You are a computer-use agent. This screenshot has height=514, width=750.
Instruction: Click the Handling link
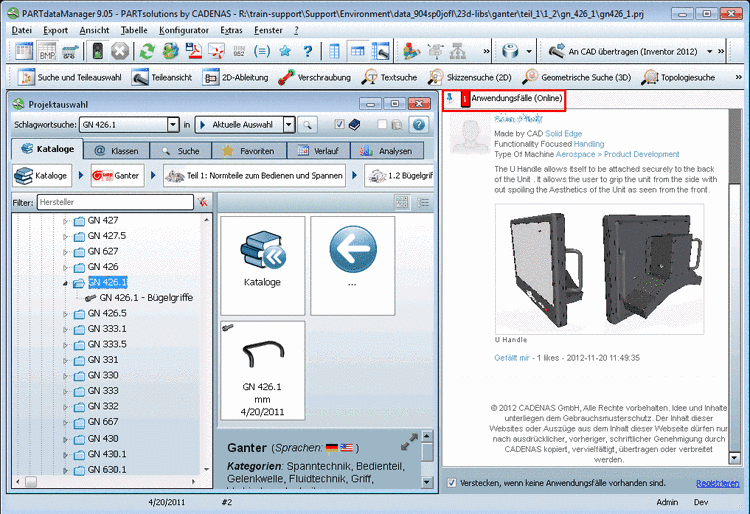[x=589, y=144]
